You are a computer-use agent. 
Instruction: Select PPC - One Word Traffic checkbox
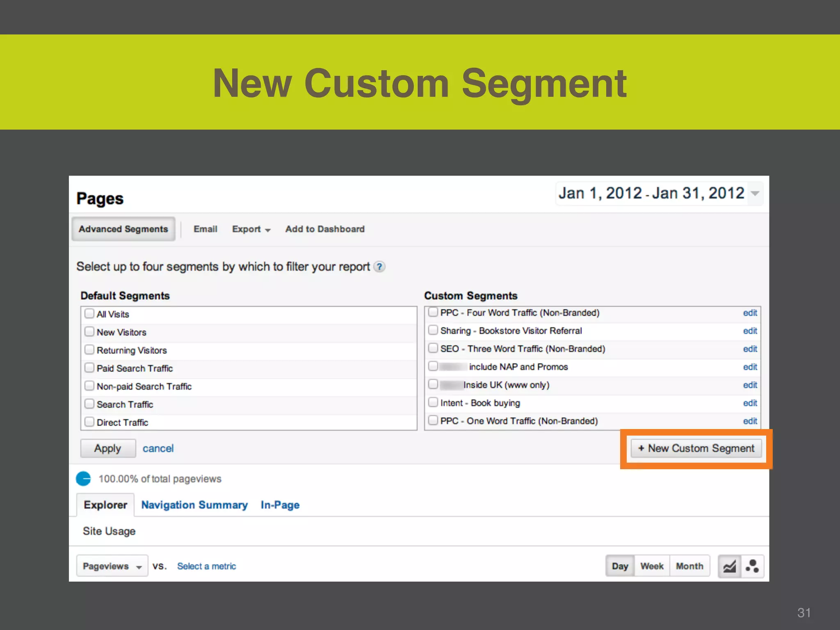(433, 420)
